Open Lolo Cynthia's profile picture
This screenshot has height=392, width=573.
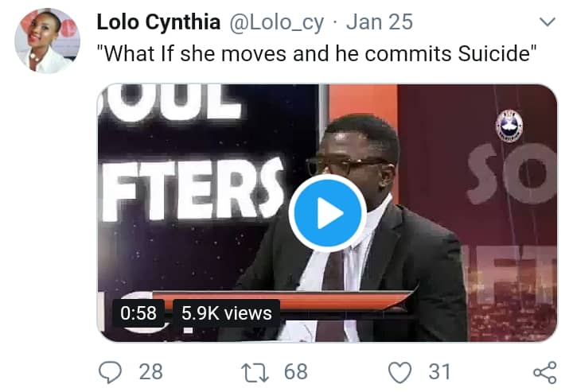tap(47, 41)
